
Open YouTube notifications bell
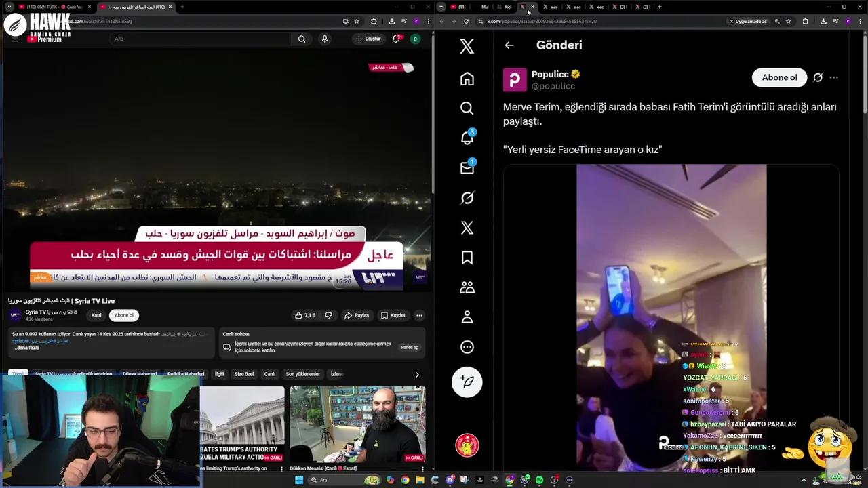tap(396, 39)
